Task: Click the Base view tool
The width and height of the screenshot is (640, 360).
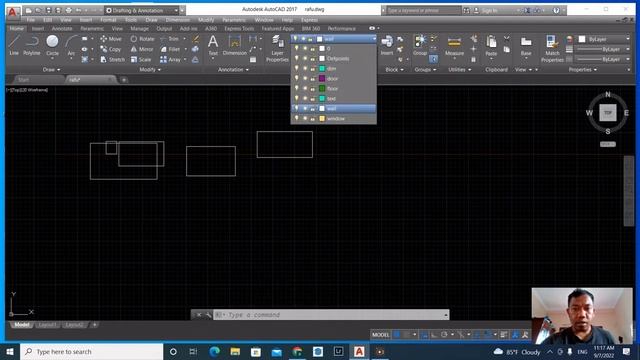Action: 526,46
